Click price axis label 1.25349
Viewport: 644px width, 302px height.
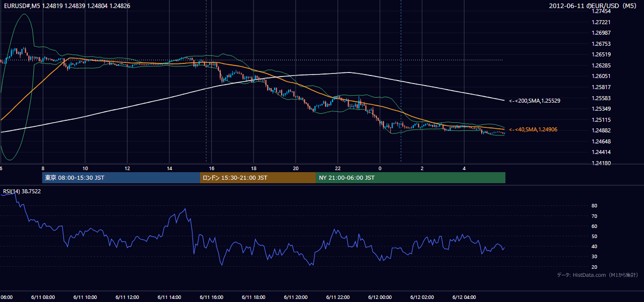coord(601,109)
